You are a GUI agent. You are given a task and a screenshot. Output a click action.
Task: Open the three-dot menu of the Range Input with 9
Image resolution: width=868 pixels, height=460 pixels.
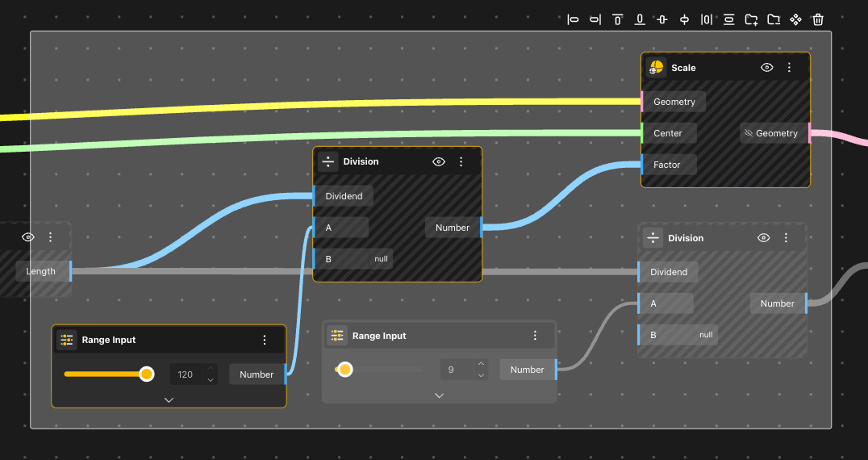pyautogui.click(x=535, y=336)
